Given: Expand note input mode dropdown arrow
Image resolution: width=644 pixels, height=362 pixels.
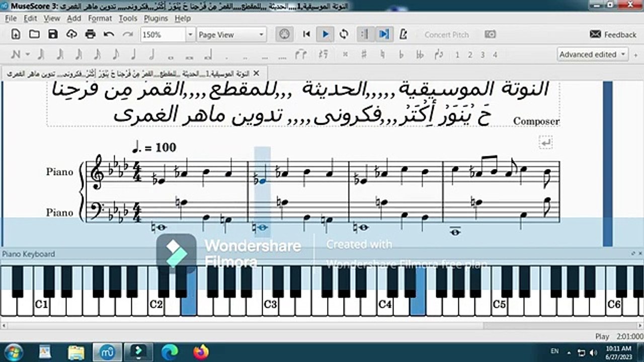Looking at the screenshot, I should tap(28, 54).
